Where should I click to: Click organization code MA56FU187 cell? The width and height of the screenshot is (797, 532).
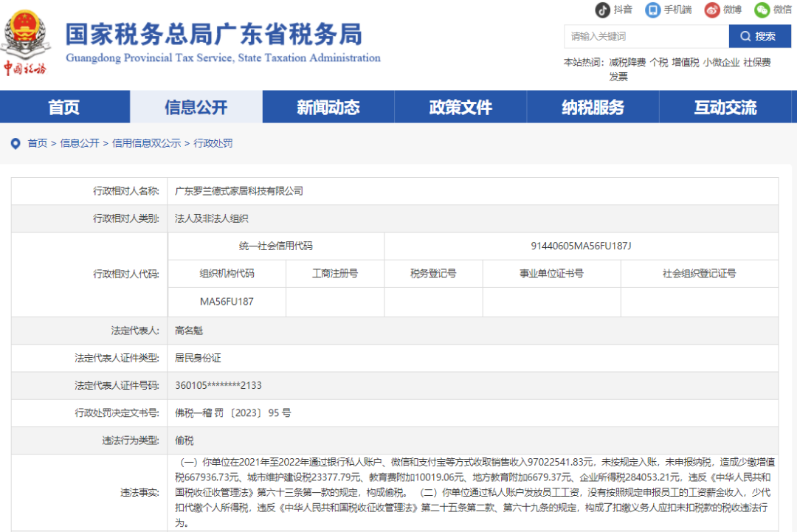click(x=227, y=302)
